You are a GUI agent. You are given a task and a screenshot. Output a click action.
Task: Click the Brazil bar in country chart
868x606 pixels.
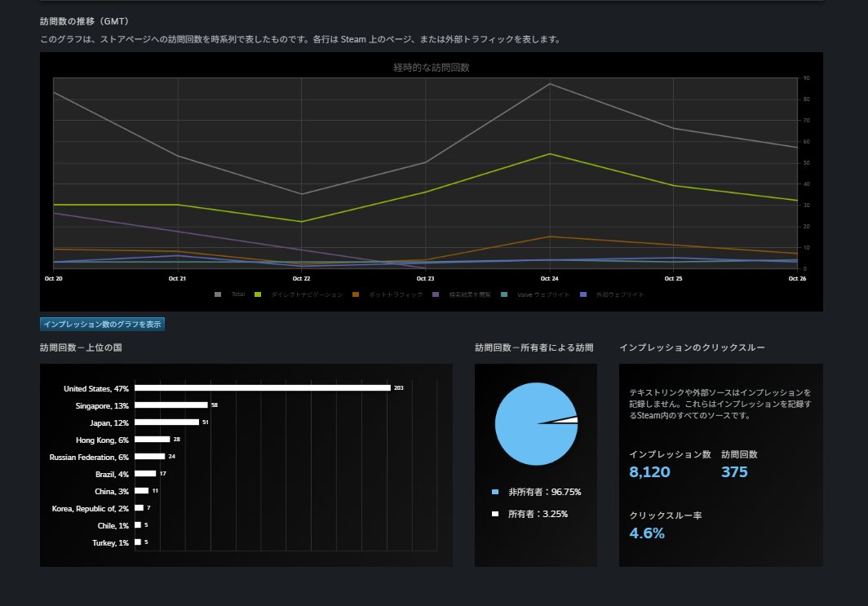(145, 474)
